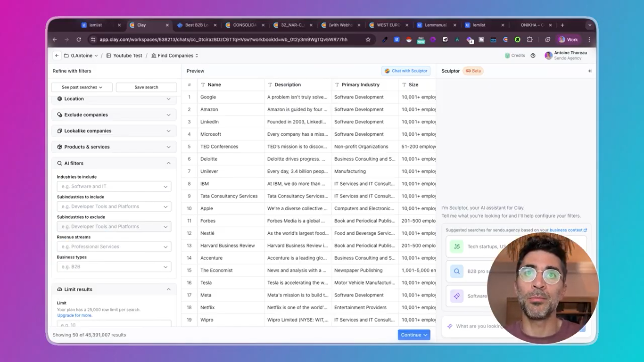Open the Chrome three-dot menu

589,40
